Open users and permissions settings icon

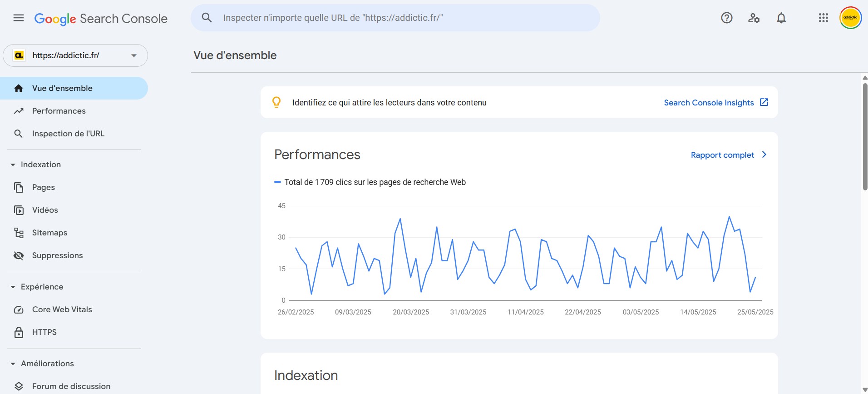(754, 18)
